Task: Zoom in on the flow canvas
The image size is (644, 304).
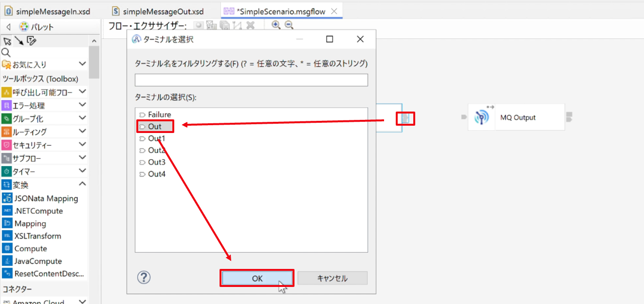Action: [276, 25]
